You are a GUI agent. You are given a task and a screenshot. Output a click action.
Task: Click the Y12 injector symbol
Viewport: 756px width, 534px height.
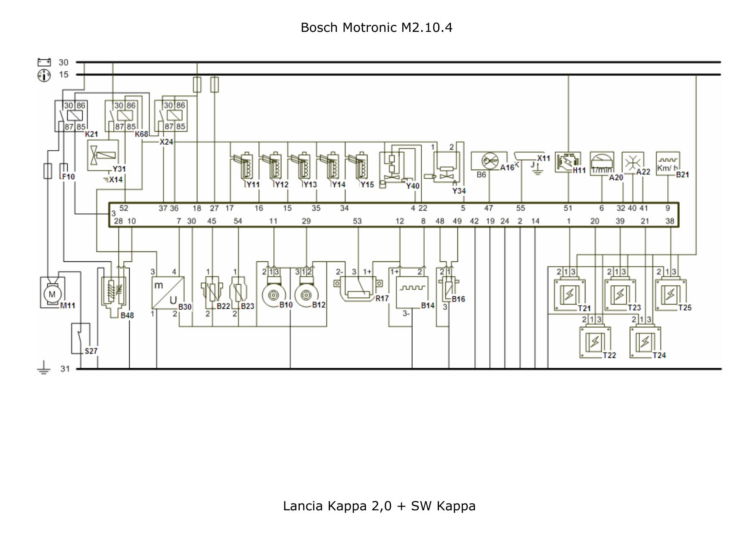[x=273, y=168]
